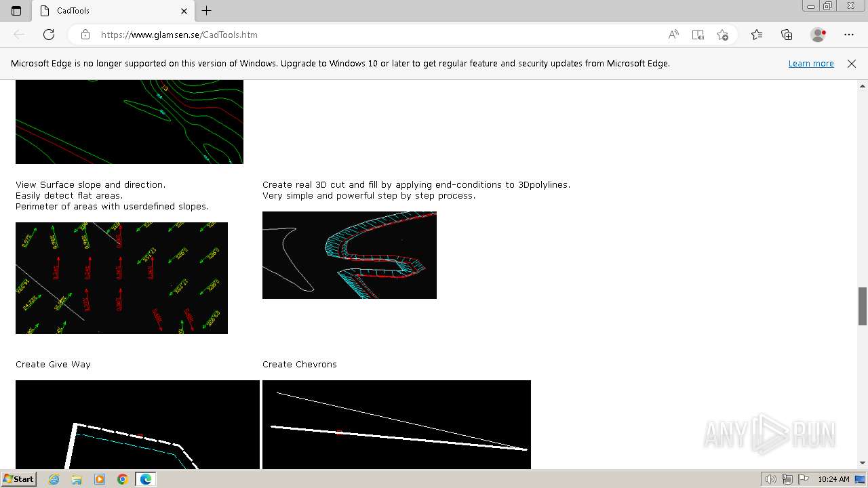The height and width of the screenshot is (488, 868).
Task: Click the address bar URL field
Action: point(380,35)
